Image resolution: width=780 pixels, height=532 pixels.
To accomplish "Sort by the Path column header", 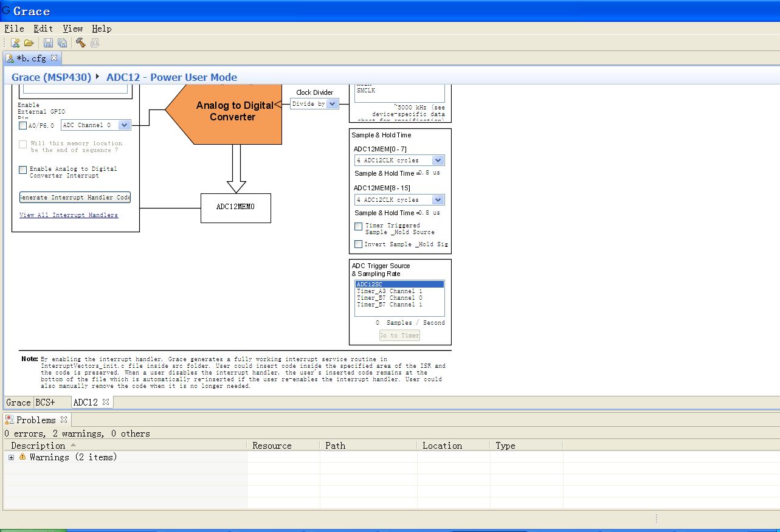I will tap(368, 446).
